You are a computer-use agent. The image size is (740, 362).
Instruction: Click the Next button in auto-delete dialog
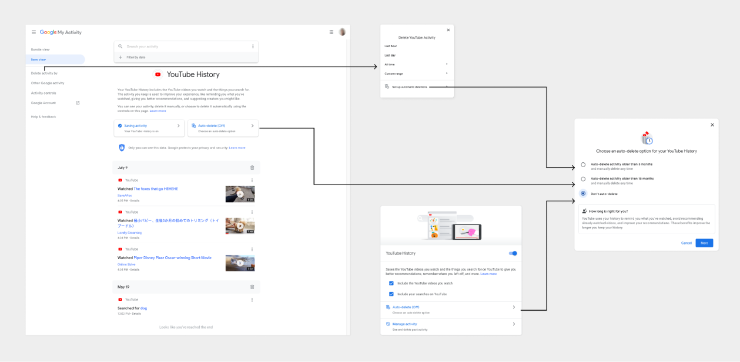(704, 243)
